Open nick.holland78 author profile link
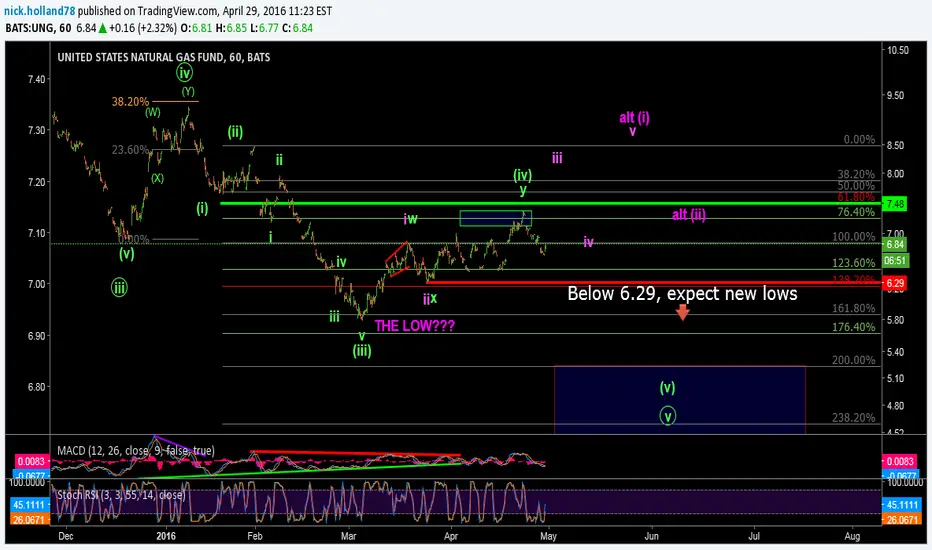The image size is (932, 550). (x=39, y=11)
